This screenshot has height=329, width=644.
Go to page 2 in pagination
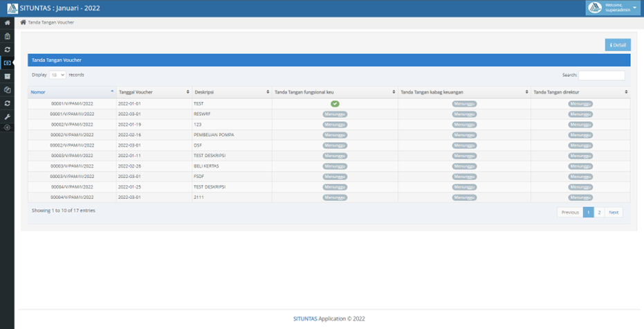(x=599, y=212)
